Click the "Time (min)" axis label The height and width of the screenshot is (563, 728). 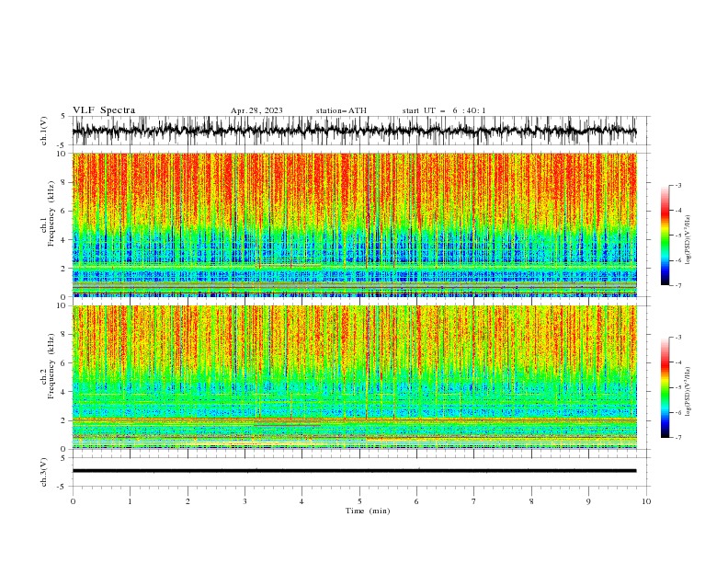[x=368, y=511]
